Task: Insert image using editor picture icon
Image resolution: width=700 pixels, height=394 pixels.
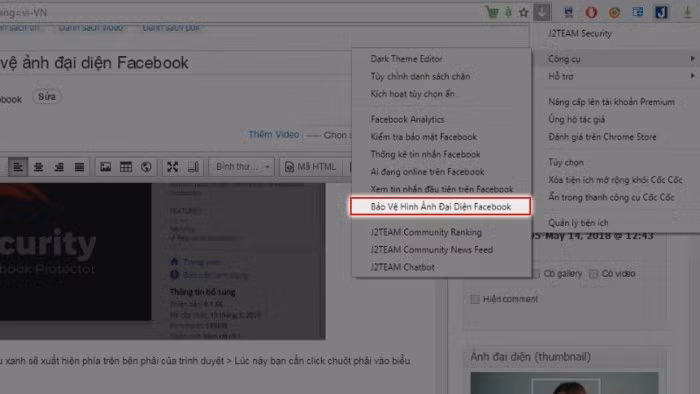Action: pyautogui.click(x=105, y=167)
